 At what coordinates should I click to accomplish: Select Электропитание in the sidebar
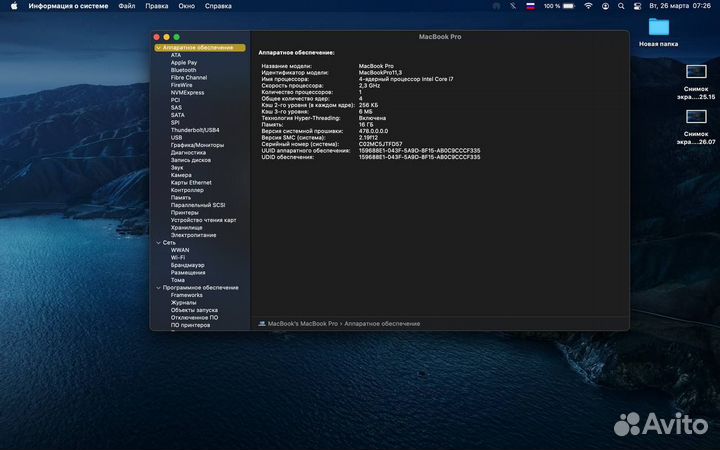coord(193,235)
